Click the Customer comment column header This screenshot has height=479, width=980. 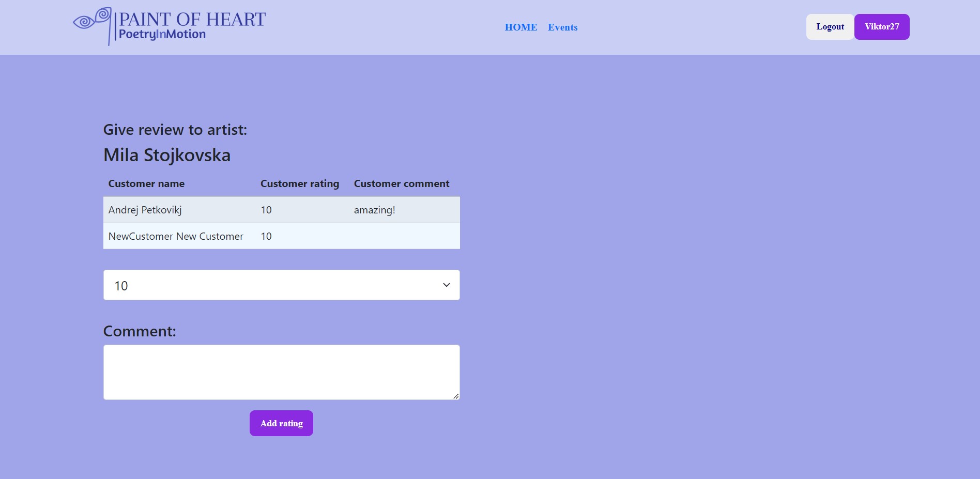click(x=401, y=184)
